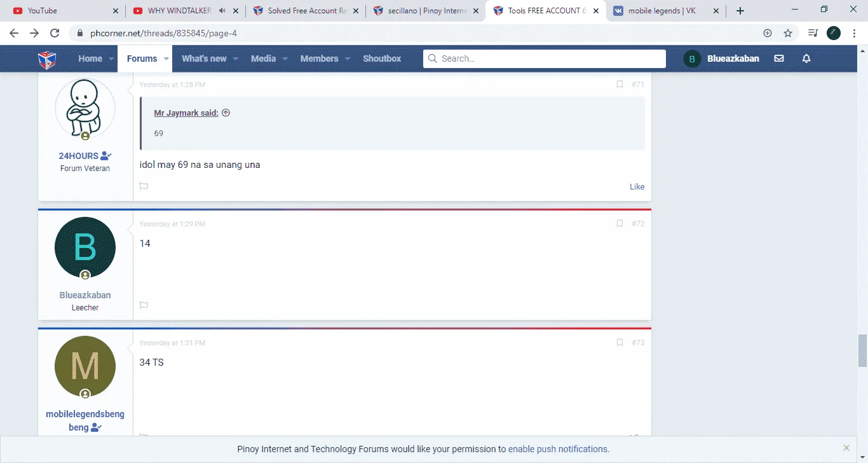Click the browser back arrow
The height and width of the screenshot is (463, 868).
14,33
